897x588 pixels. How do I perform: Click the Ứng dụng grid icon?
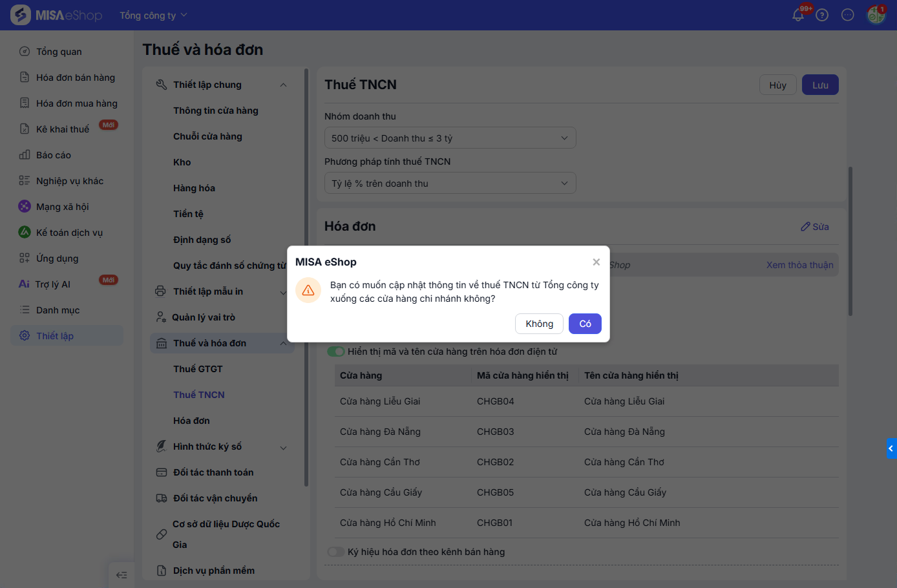pyautogui.click(x=25, y=258)
